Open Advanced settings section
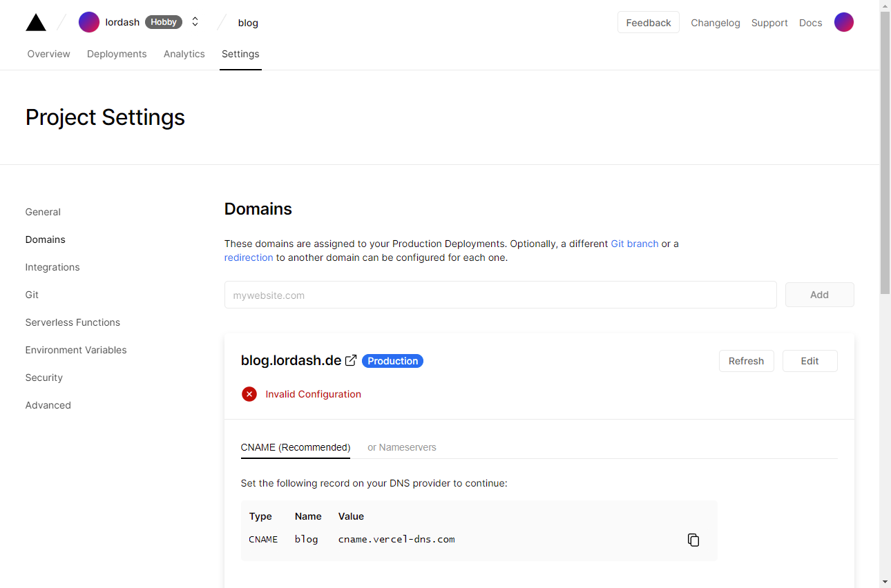891x588 pixels. (48, 405)
